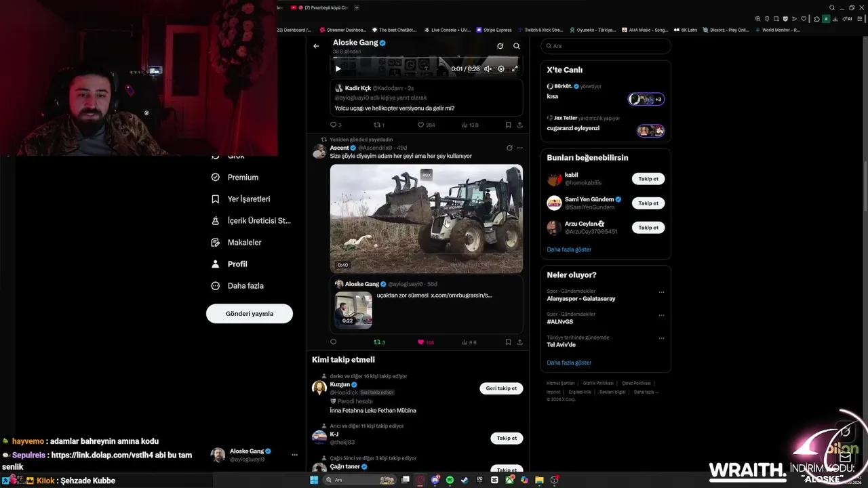Open Streamer Dashboard bookmark
The width and height of the screenshot is (868, 488).
(x=343, y=30)
